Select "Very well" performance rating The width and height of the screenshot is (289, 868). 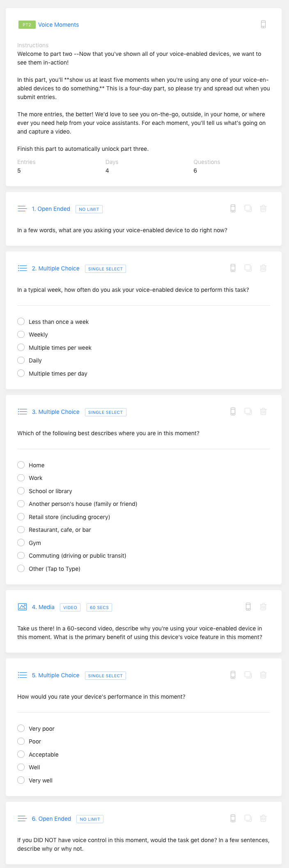coord(21,780)
